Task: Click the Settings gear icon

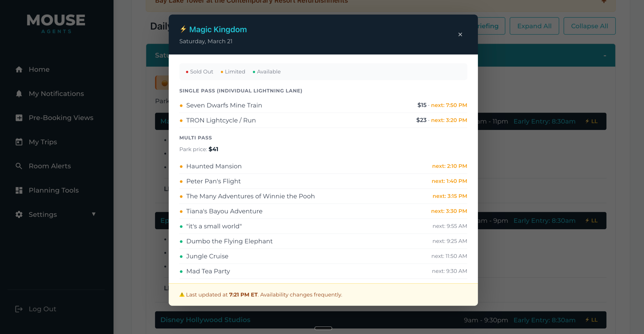Action: click(19, 214)
